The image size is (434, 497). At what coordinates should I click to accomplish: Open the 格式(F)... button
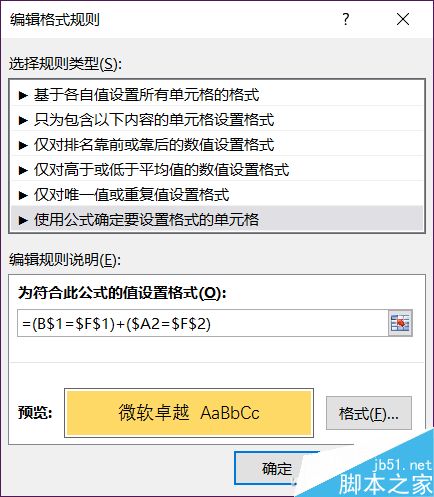369,413
